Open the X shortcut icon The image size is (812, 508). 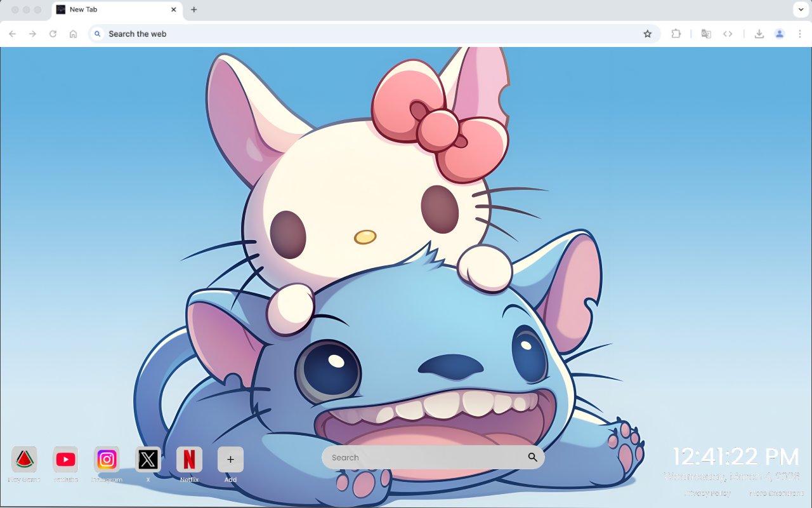coord(148,459)
